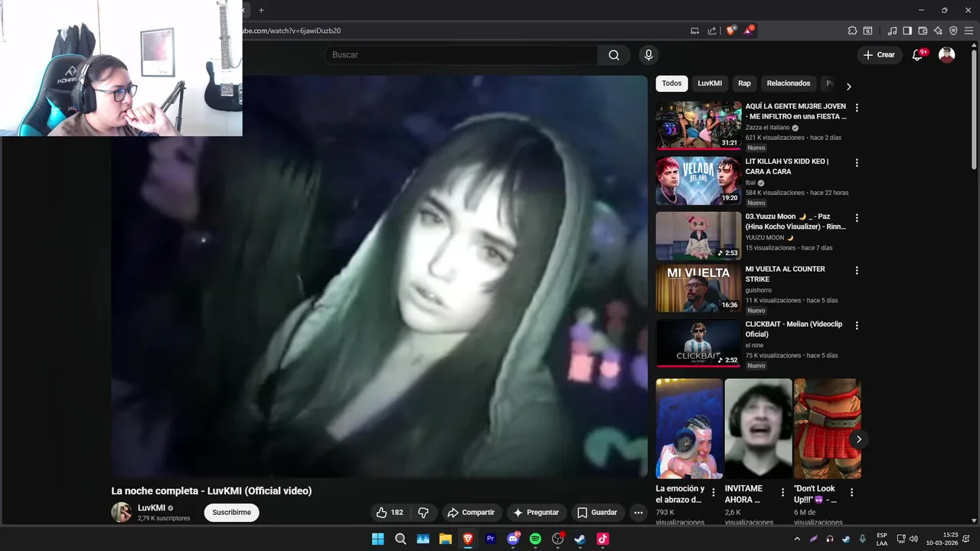
Task: Open the browser hamburger menu
Action: (x=969, y=31)
